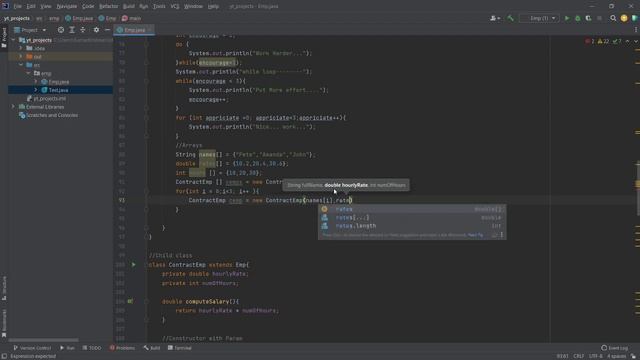Open the user account icon dropdown
The width and height of the screenshot is (640, 360).
[495, 18]
